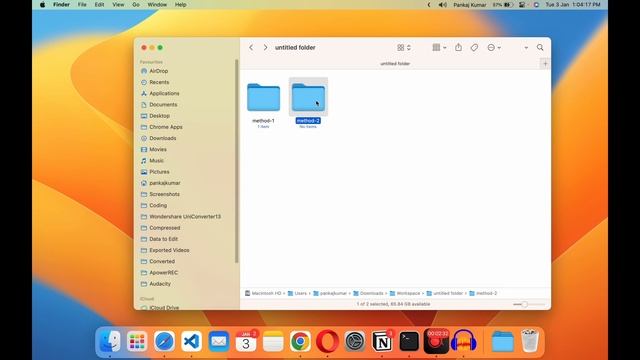Open Trash from the Dock
The height and width of the screenshot is (360, 640).
pos(530,341)
